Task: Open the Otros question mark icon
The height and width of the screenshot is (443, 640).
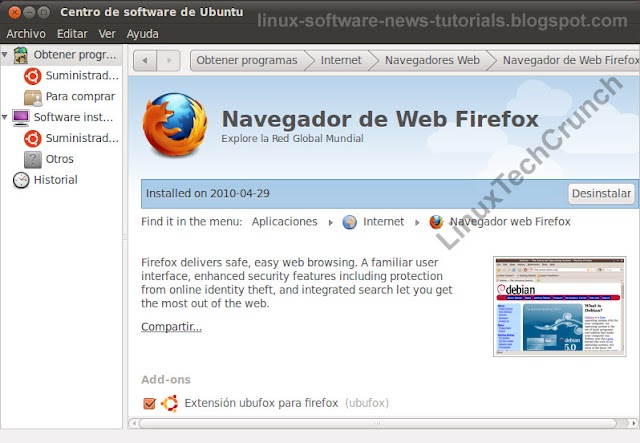Action: click(x=33, y=159)
